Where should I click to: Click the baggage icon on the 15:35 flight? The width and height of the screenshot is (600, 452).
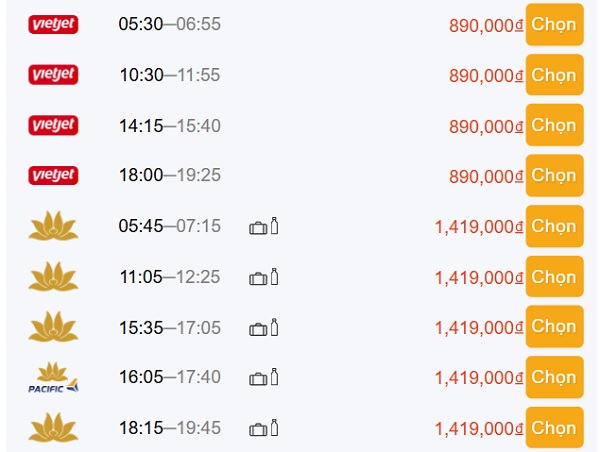tap(258, 328)
